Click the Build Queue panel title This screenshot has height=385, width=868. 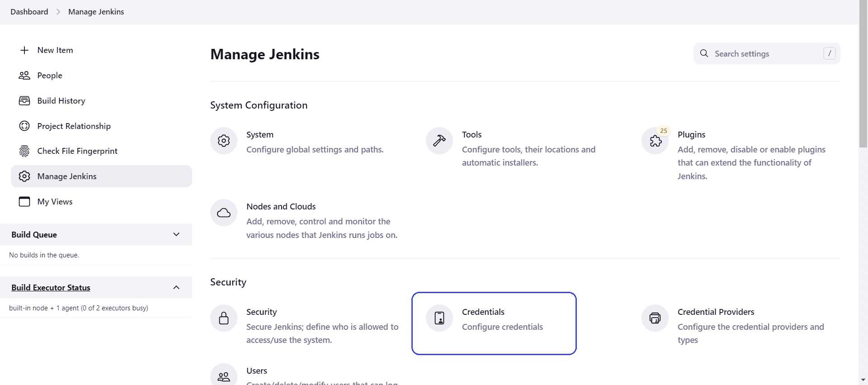[x=34, y=234]
